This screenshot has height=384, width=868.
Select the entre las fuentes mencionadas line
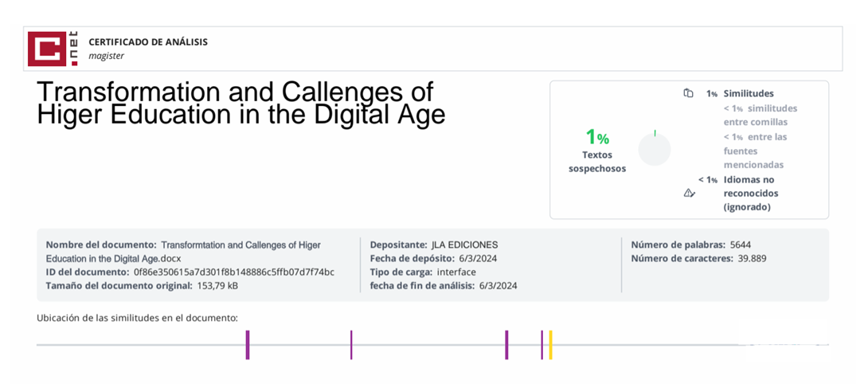[754, 151]
